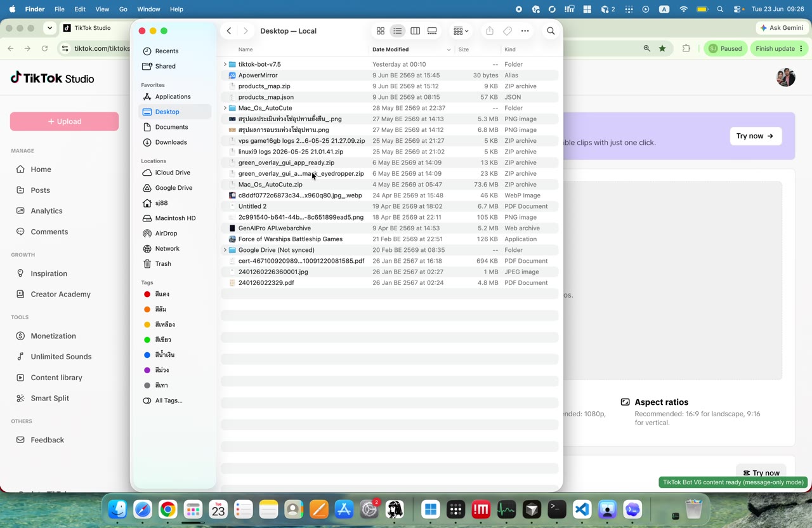This screenshot has width=812, height=528.
Task: Open Visual Studio Code from the Dock
Action: (x=582, y=509)
